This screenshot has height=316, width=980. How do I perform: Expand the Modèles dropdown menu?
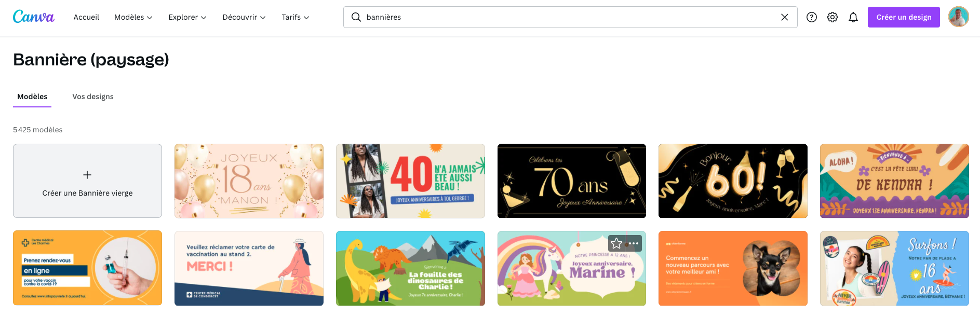pyautogui.click(x=133, y=17)
